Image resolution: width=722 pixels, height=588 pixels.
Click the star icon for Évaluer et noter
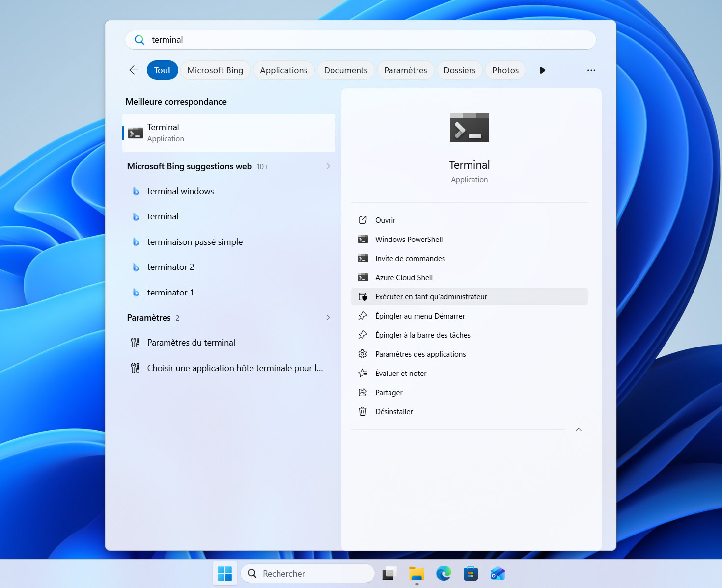(x=363, y=373)
